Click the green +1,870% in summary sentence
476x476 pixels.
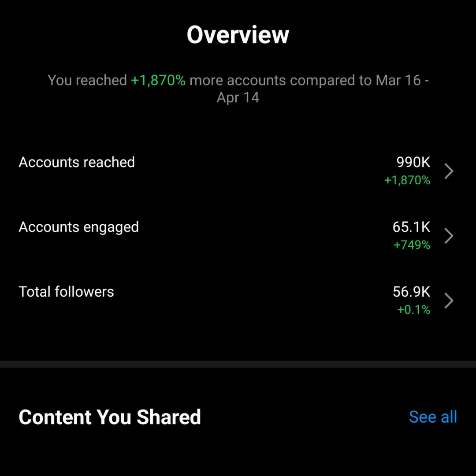(x=158, y=81)
